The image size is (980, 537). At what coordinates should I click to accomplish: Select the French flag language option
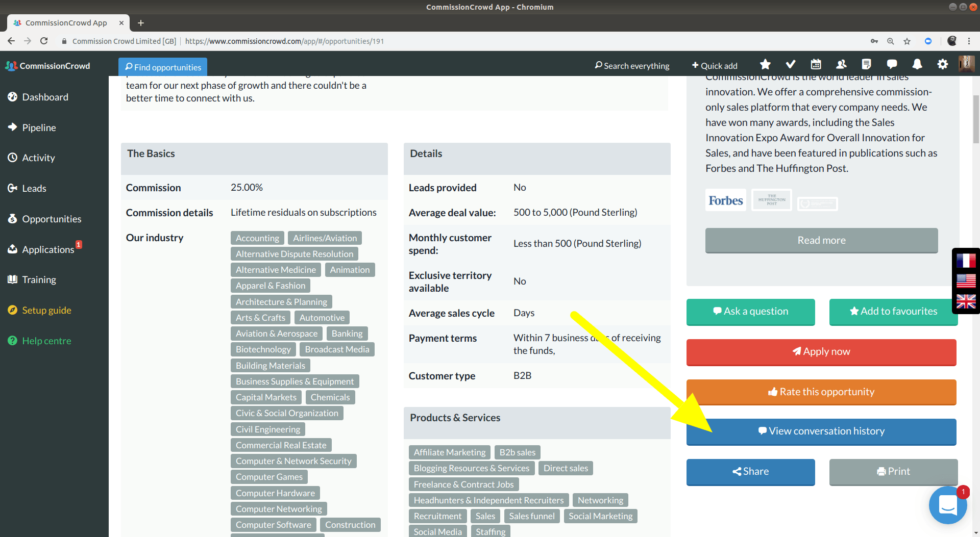click(966, 261)
